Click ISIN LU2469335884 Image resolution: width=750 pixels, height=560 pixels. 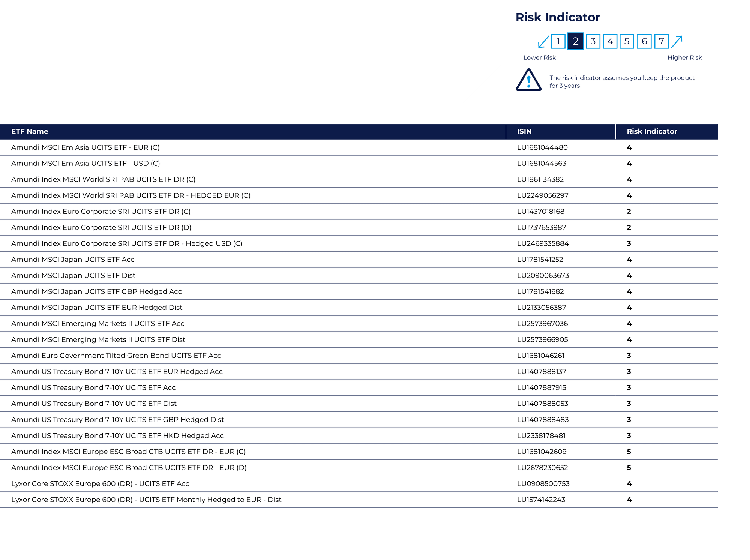point(543,243)
